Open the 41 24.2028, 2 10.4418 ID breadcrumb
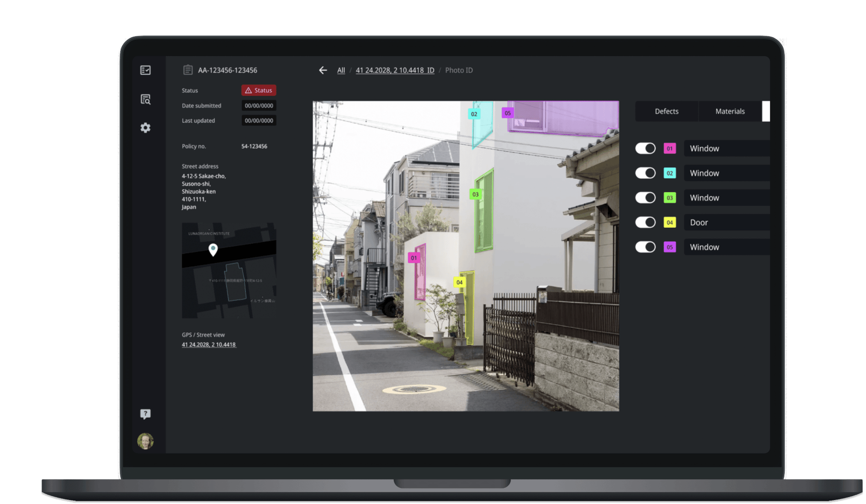The image size is (866, 504). tap(395, 70)
